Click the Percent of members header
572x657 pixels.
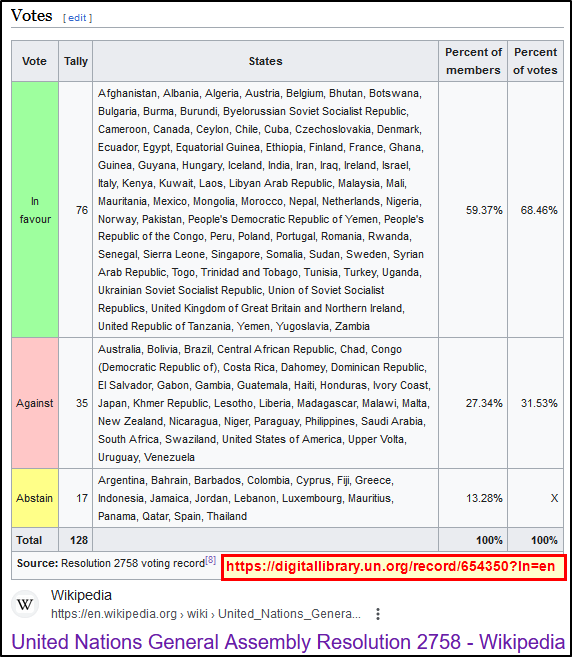point(473,61)
